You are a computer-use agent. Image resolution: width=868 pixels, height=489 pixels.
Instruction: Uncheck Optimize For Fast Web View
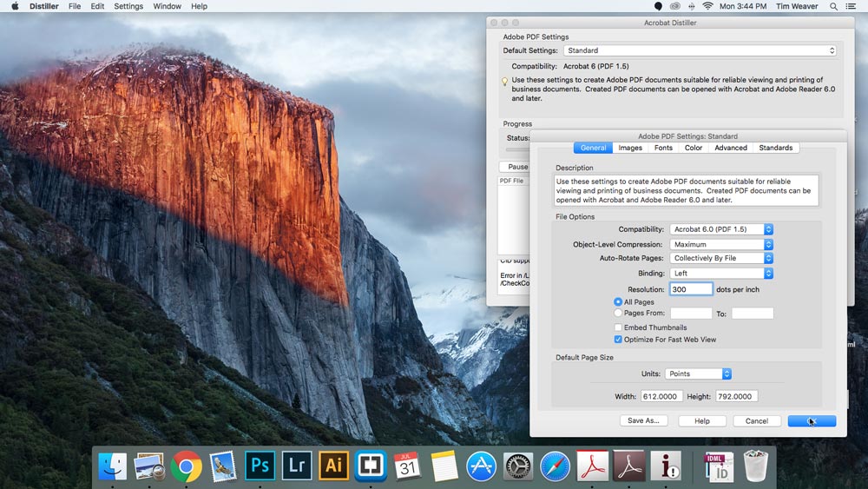[618, 340]
